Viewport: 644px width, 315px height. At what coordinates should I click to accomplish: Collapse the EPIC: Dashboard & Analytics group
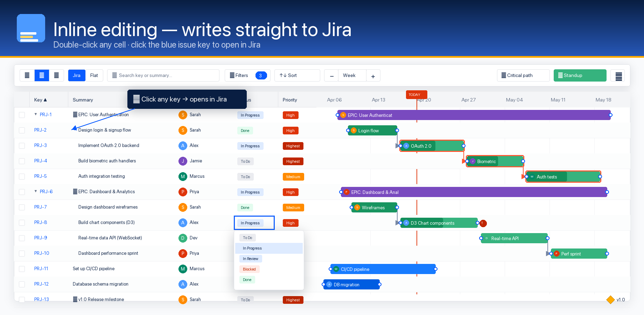pos(35,191)
